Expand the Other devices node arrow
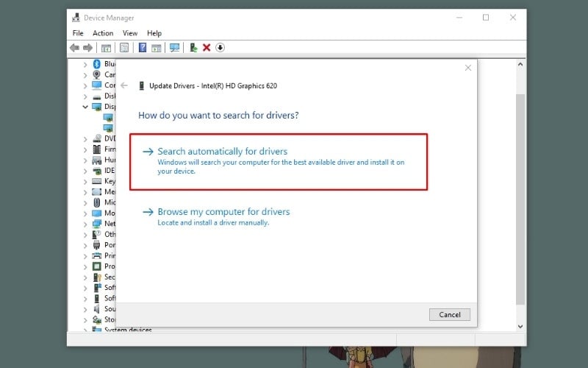Image resolution: width=588 pixels, height=368 pixels. (x=85, y=235)
